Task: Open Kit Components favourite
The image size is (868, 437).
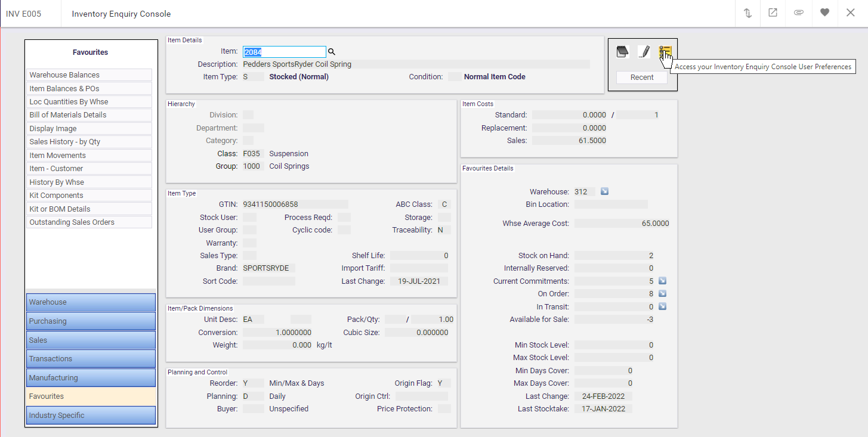Action: [89, 195]
